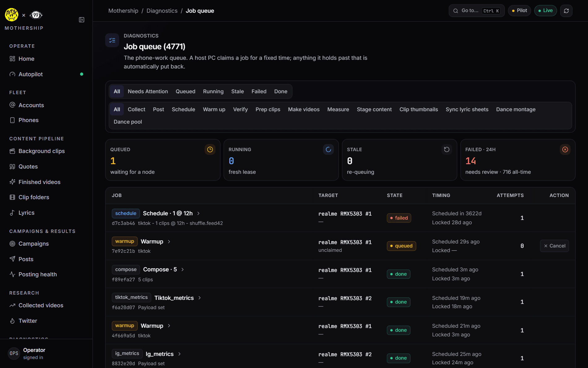Open the Operator account menu

click(46, 353)
